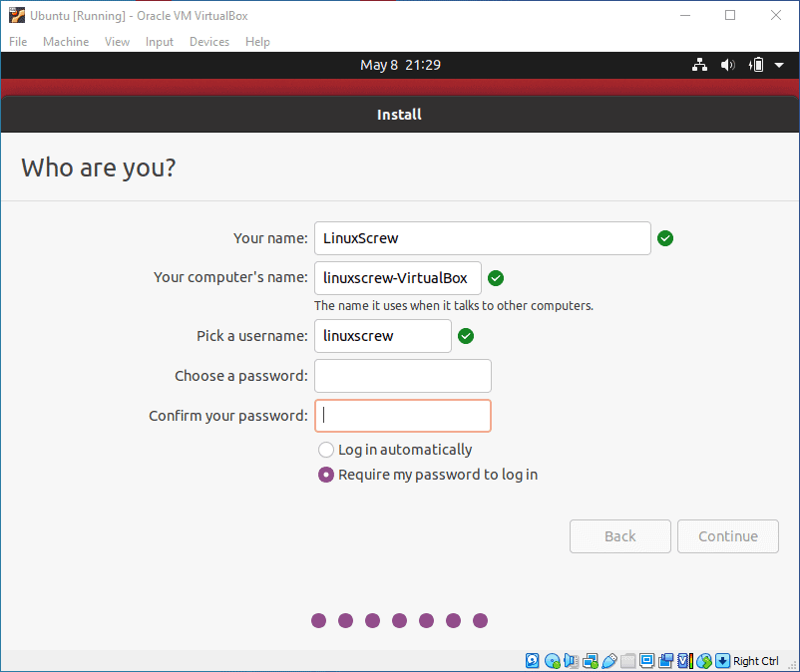The height and width of the screenshot is (672, 800).
Task: Click the mouse integration status icon
Action: tap(704, 661)
